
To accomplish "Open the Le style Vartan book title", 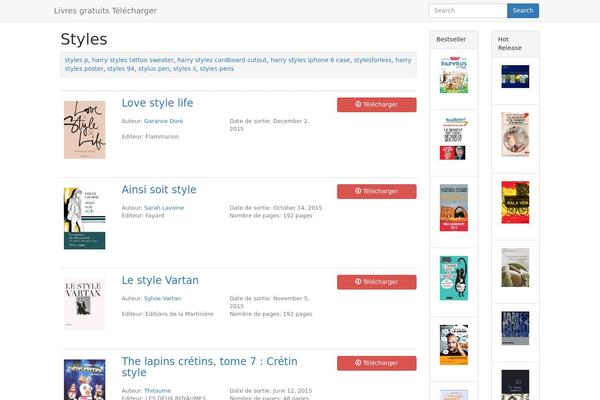I will [x=160, y=281].
